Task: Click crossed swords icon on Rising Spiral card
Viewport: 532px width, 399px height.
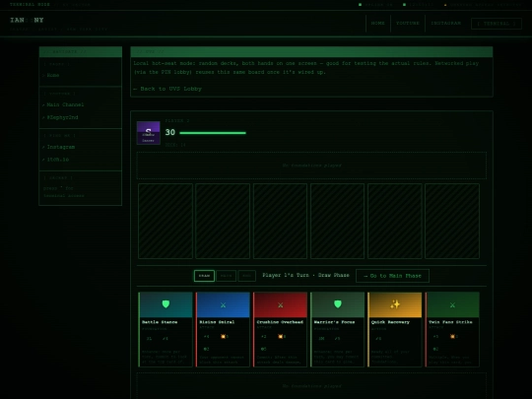Action: (223, 305)
